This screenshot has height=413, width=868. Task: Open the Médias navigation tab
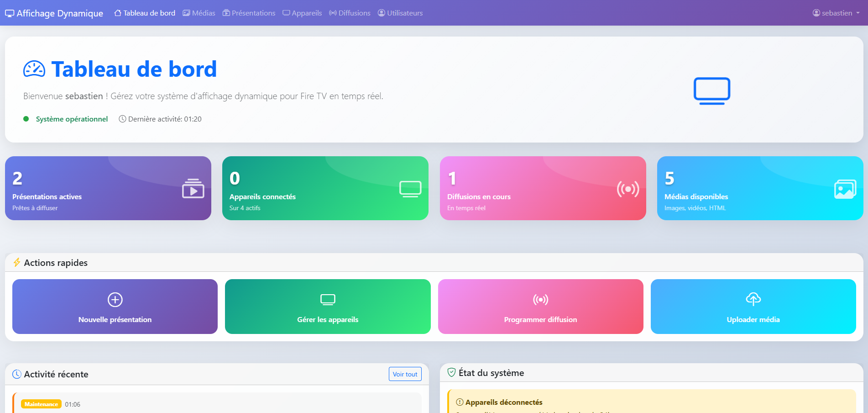pos(199,13)
